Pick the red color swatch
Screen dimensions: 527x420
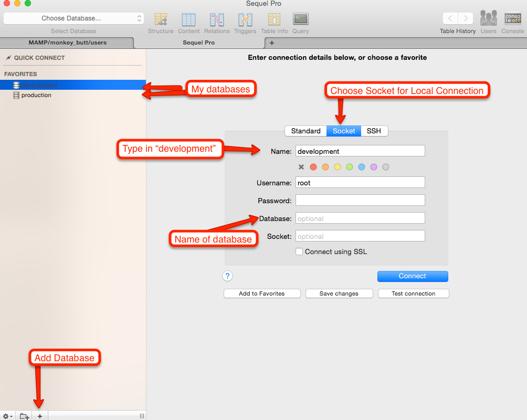click(x=313, y=167)
